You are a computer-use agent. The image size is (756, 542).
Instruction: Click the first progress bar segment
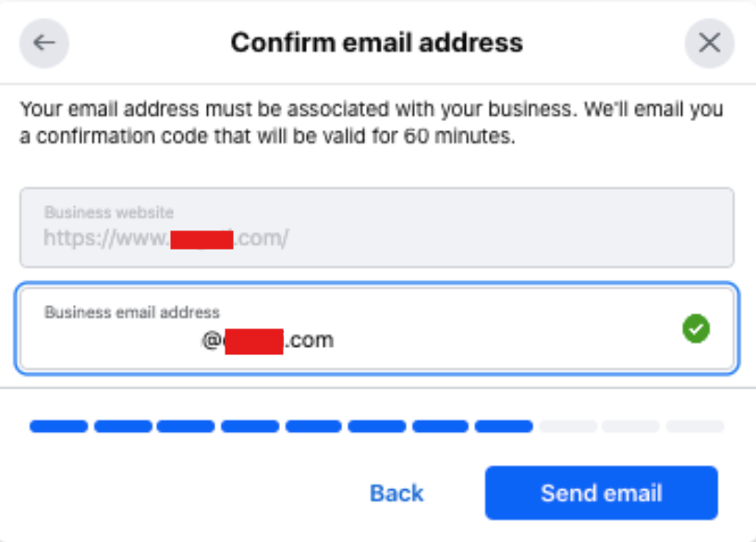coord(58,426)
